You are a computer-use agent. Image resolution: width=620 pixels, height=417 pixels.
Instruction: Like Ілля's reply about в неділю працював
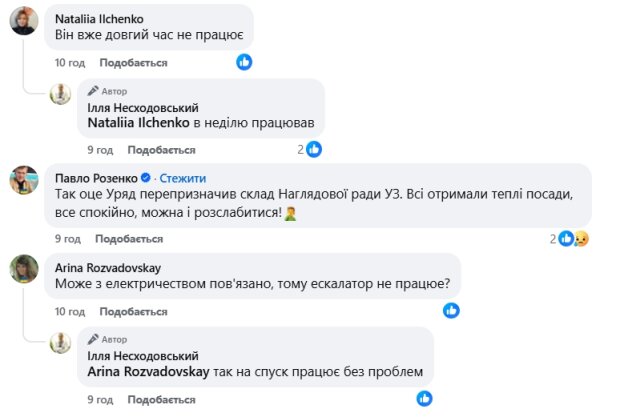162,150
